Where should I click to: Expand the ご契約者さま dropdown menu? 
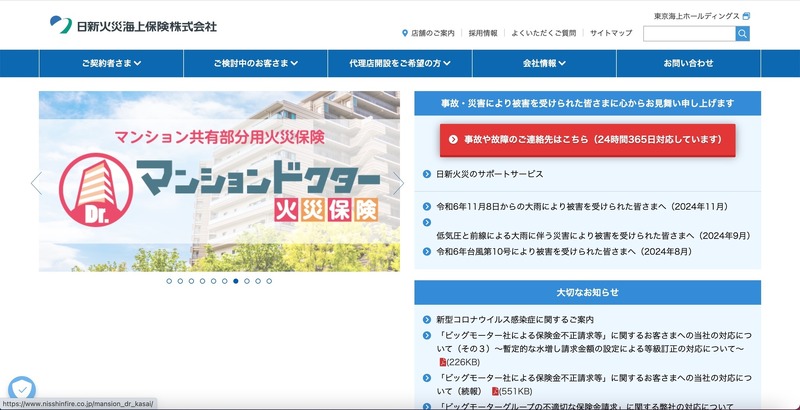(112, 63)
